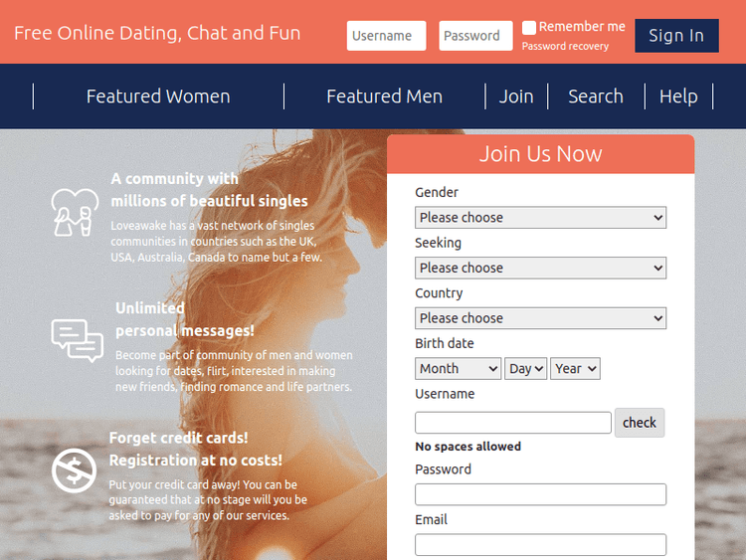Open the Search menu item
This screenshot has height=560, width=746.
[596, 96]
